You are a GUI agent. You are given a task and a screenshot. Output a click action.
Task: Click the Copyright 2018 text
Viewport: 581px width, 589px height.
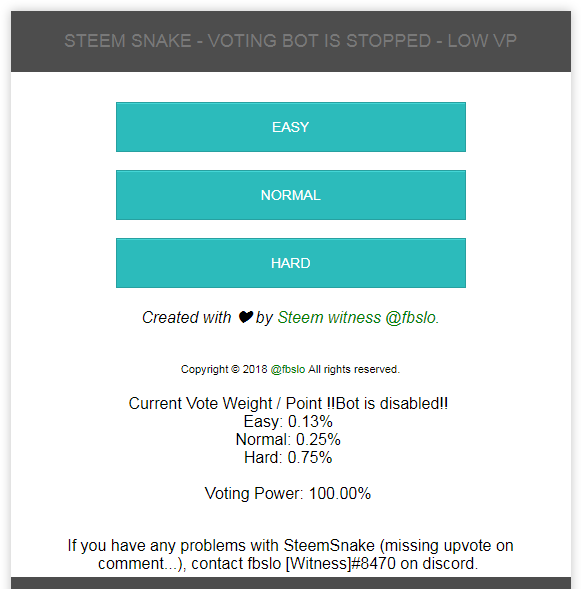[224, 370]
